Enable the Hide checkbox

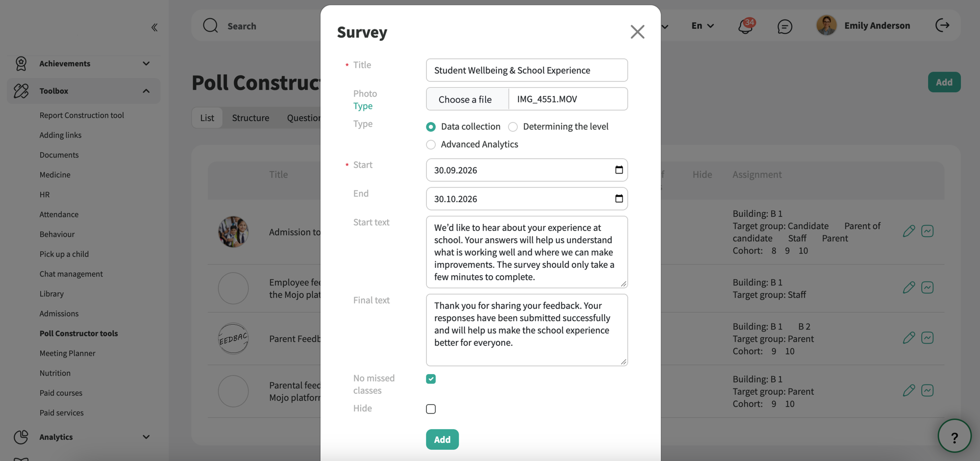click(x=431, y=409)
